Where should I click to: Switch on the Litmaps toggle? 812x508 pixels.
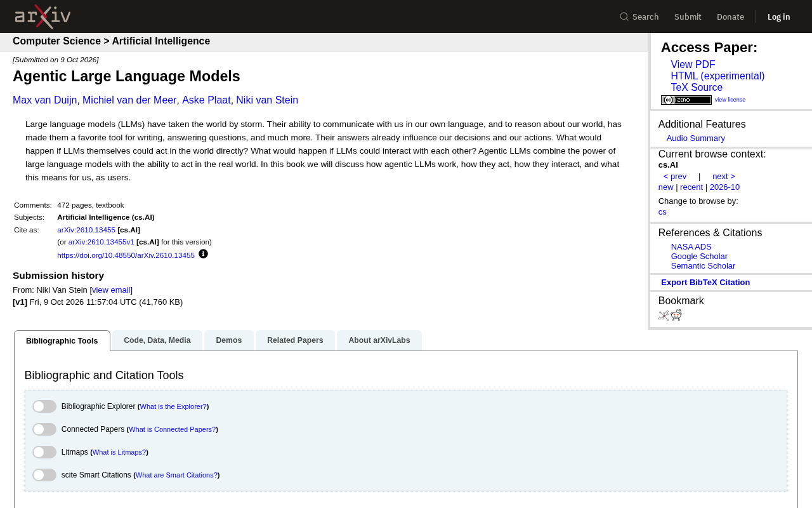[44, 452]
